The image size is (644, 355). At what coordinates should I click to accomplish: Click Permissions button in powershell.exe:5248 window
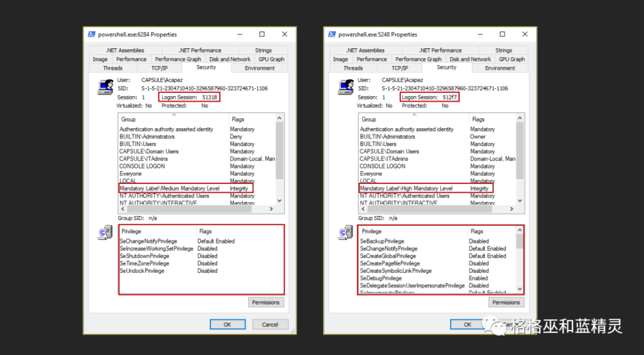[x=506, y=302]
